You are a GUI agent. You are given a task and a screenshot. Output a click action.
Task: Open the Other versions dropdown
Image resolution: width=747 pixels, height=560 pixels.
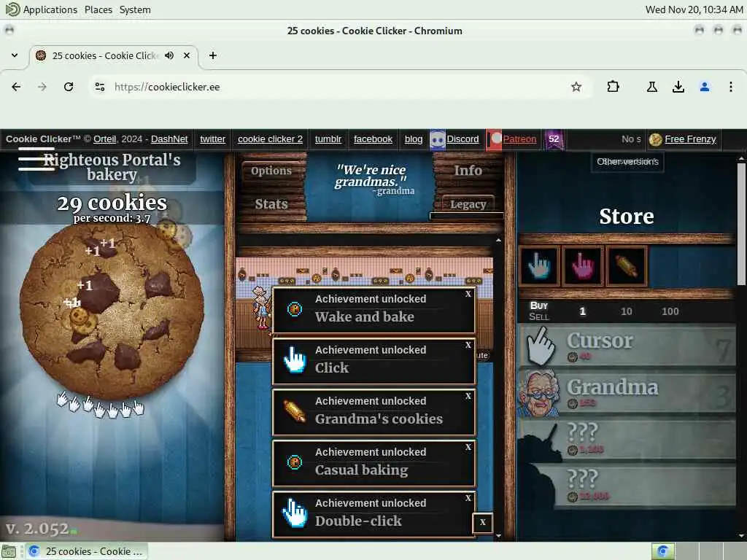[x=628, y=162]
